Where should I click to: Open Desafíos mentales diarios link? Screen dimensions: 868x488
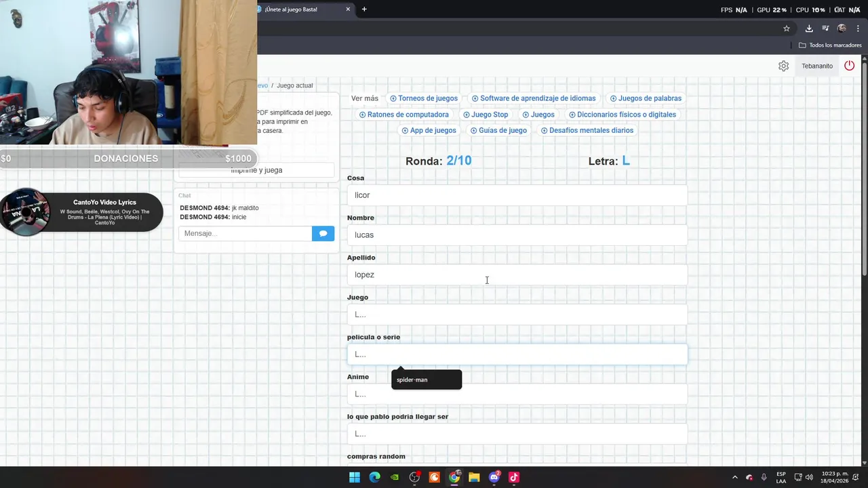click(587, 130)
